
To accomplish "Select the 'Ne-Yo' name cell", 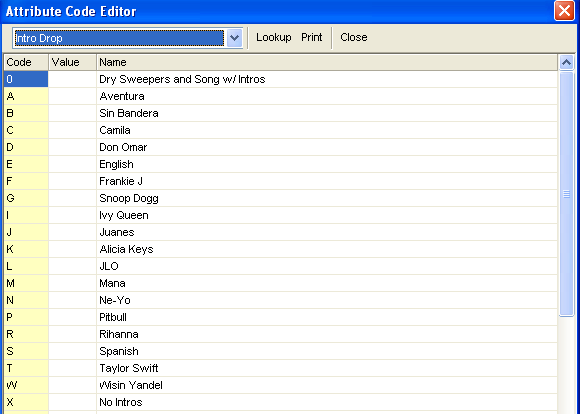I will coord(327,300).
